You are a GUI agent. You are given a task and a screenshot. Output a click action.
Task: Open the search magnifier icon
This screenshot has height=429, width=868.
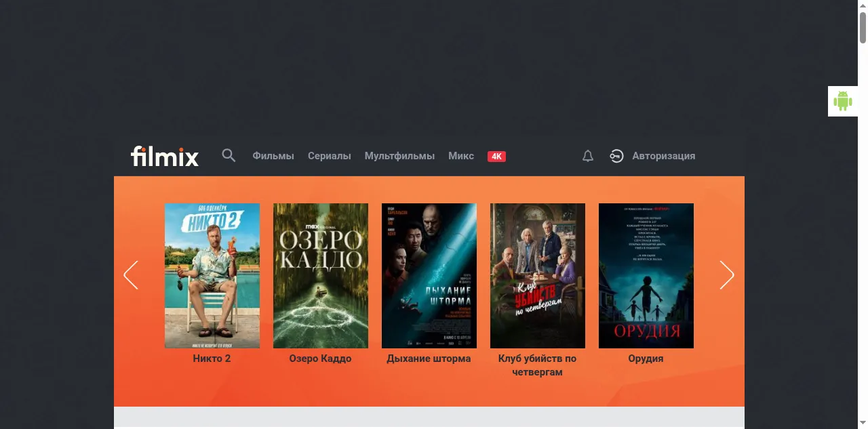229,156
